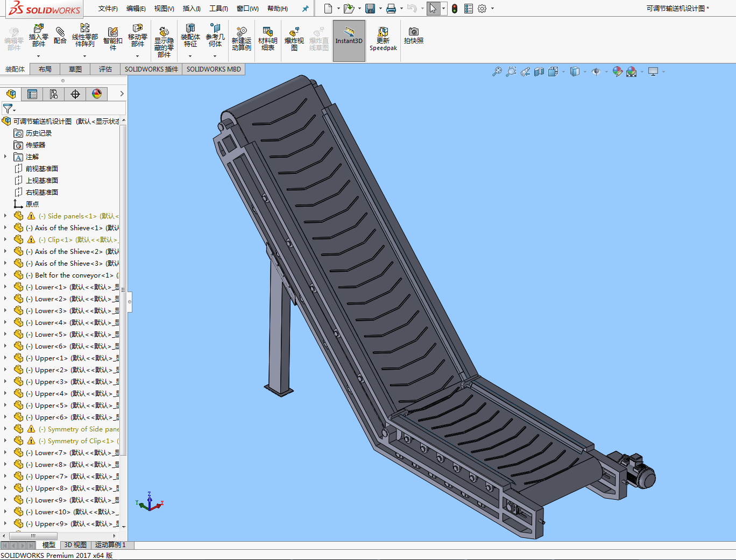736x560 pixels.
Task: Select the 前视基准面 plane in tree
Action: point(41,168)
